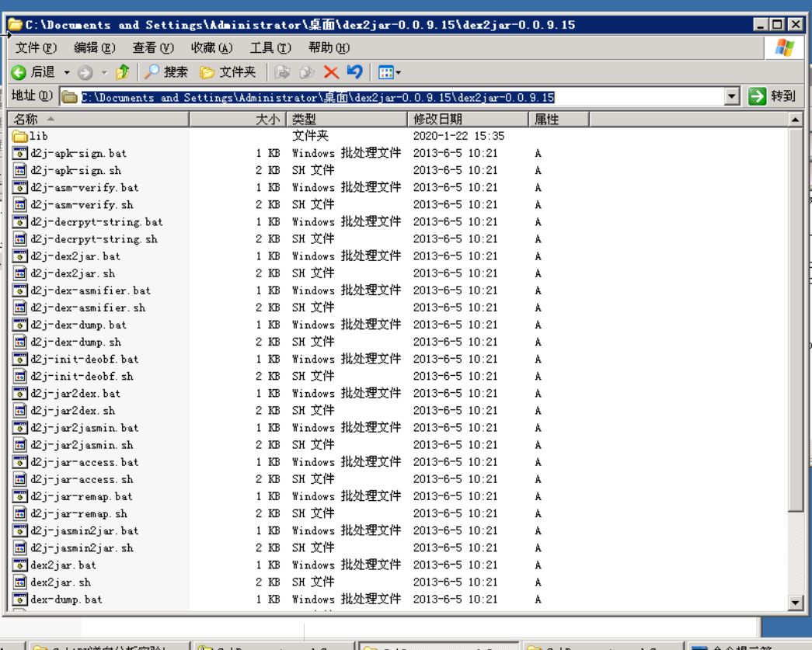Open the Forward button history dropdown

tap(104, 72)
